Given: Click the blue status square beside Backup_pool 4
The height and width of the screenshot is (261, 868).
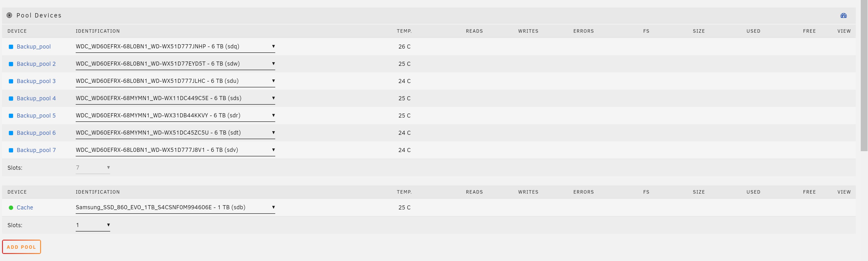Looking at the screenshot, I should coord(11,98).
